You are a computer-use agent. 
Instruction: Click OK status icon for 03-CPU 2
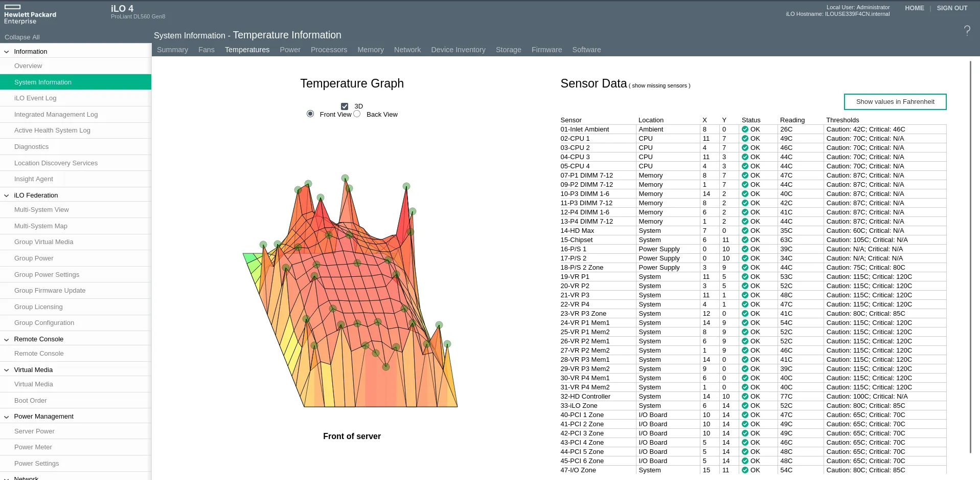pos(745,148)
